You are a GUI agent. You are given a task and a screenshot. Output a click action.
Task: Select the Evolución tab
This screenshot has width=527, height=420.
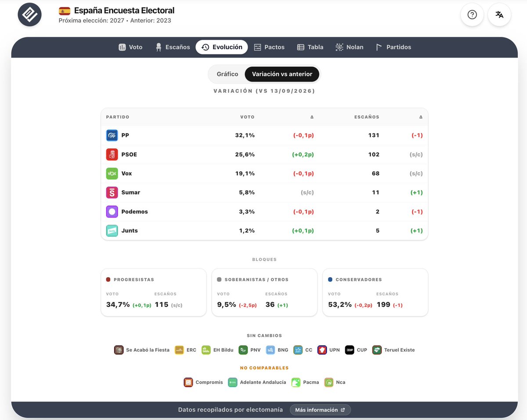[x=222, y=47]
